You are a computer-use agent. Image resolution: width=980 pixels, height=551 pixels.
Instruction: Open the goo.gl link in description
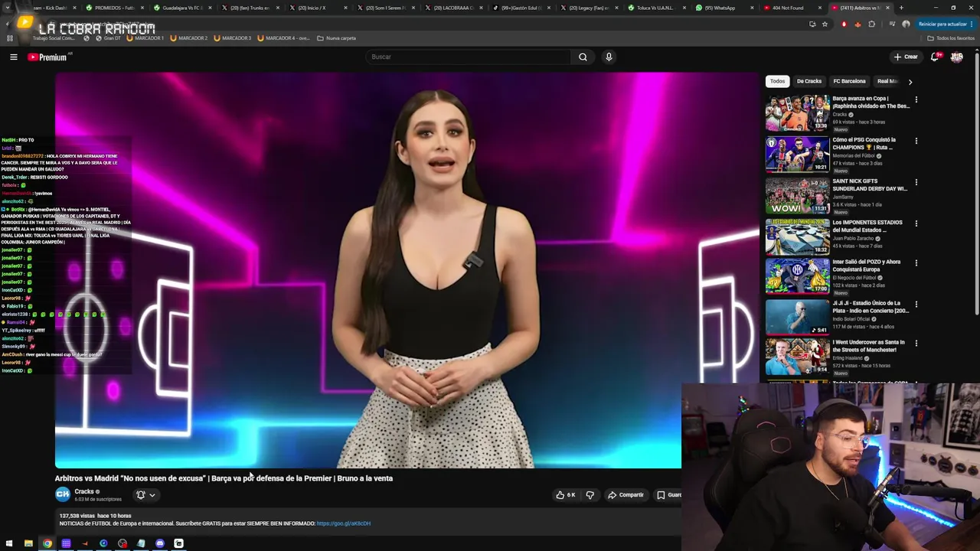tap(344, 523)
